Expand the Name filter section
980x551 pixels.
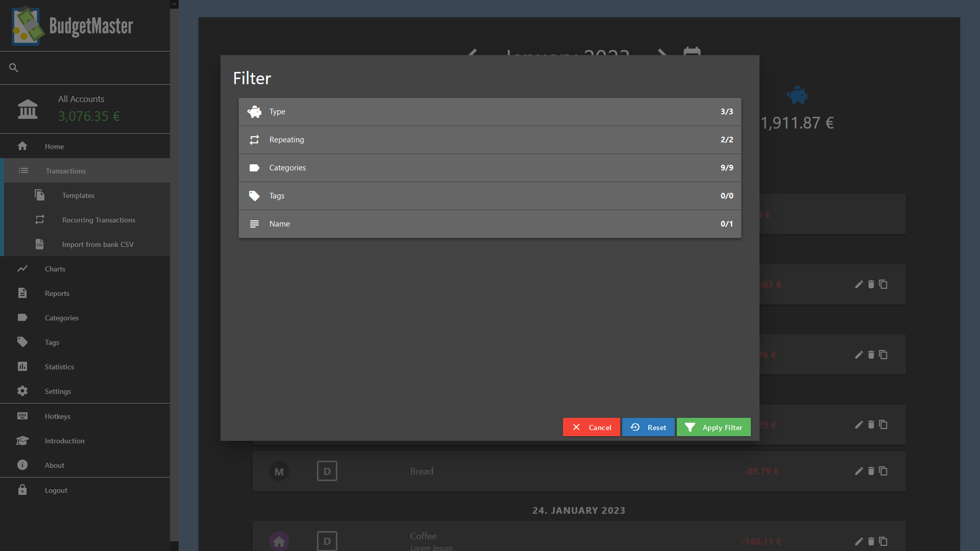click(490, 224)
